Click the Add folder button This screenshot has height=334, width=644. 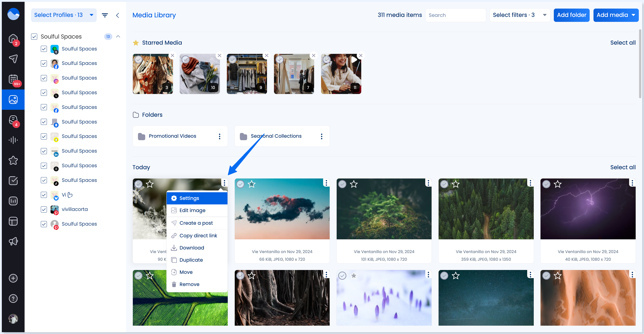571,15
